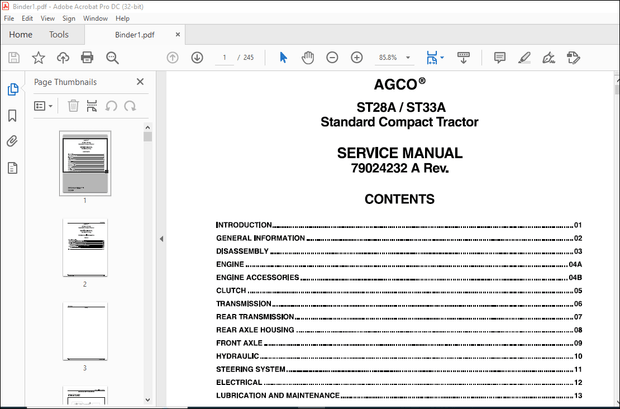620x409 pixels.
Task: Close the Binder1.pdf tab
Action: pos(178,35)
